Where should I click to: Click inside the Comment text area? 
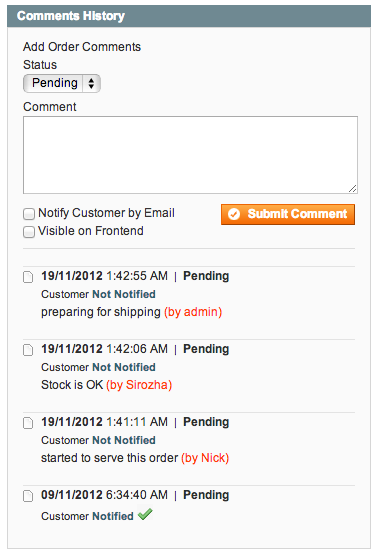[x=190, y=155]
